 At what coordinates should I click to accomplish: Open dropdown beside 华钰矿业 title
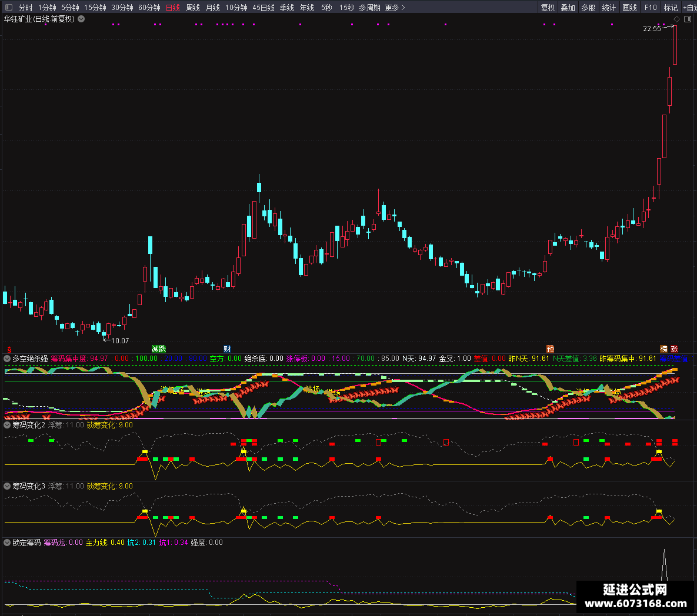pos(81,19)
